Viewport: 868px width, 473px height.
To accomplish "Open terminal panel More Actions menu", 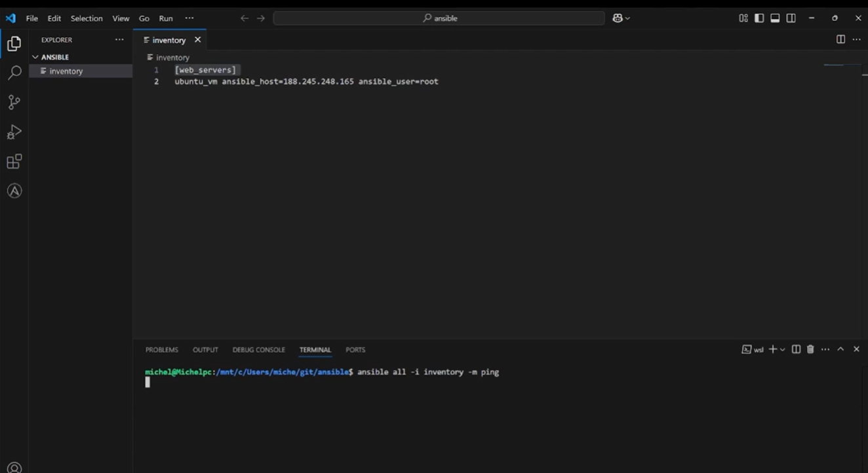I will click(x=825, y=349).
